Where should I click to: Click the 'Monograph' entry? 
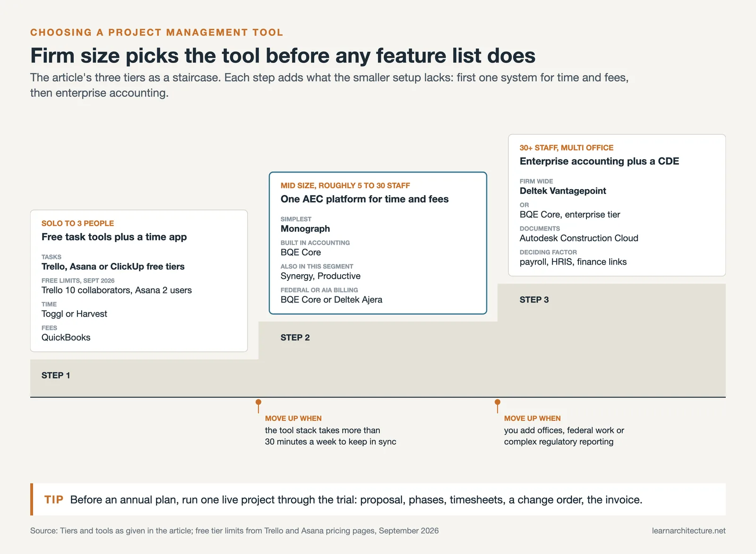tap(305, 228)
